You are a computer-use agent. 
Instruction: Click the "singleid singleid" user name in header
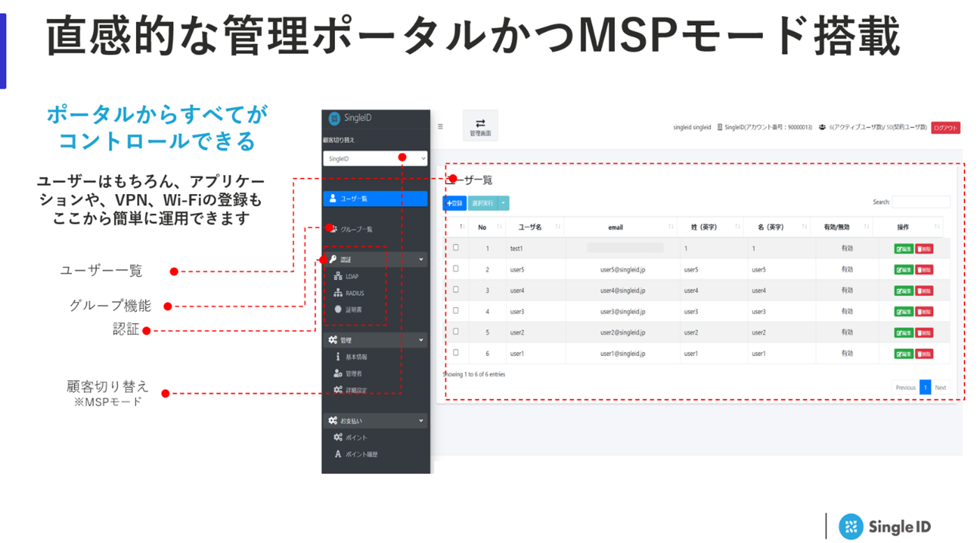(692, 128)
